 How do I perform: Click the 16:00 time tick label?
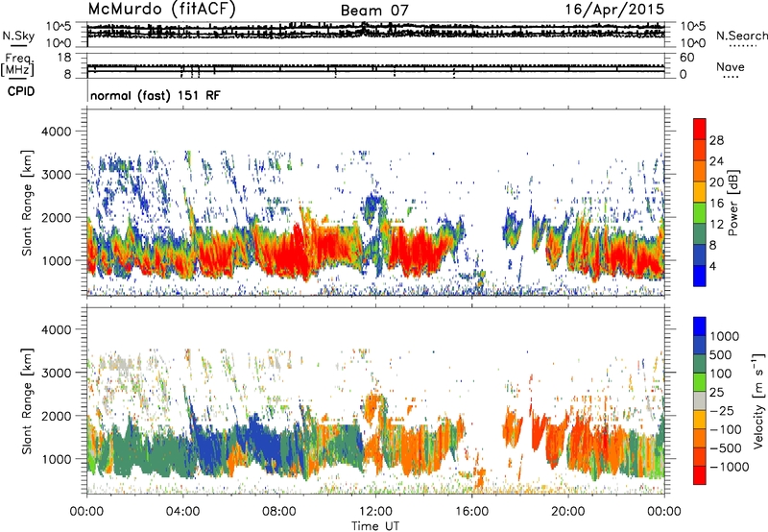click(x=472, y=512)
